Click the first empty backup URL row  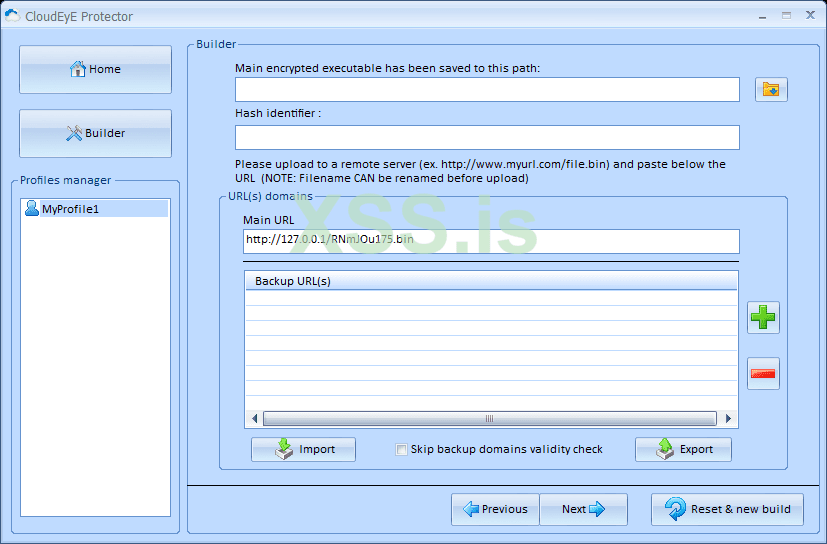[491, 298]
